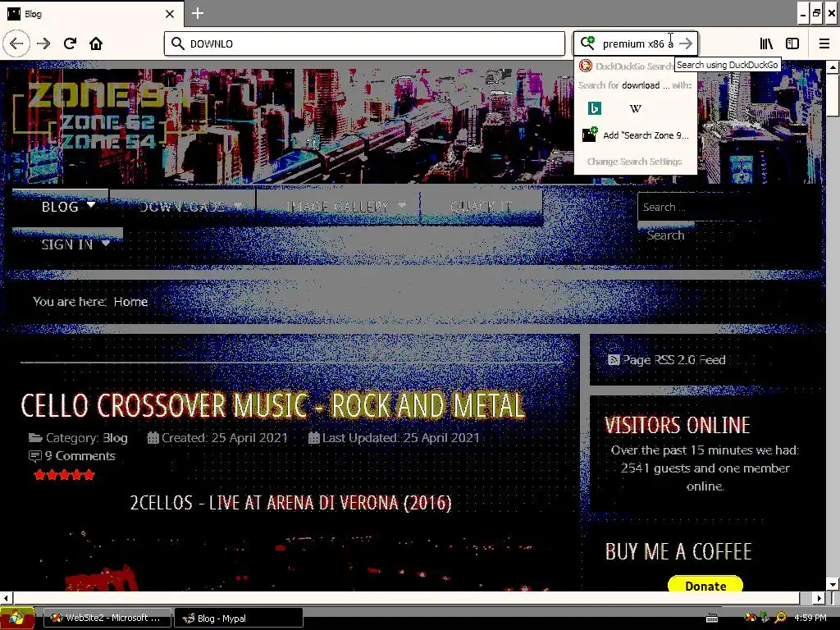
Task: Open the IMAGE GALLERY menu tab
Action: (338, 207)
